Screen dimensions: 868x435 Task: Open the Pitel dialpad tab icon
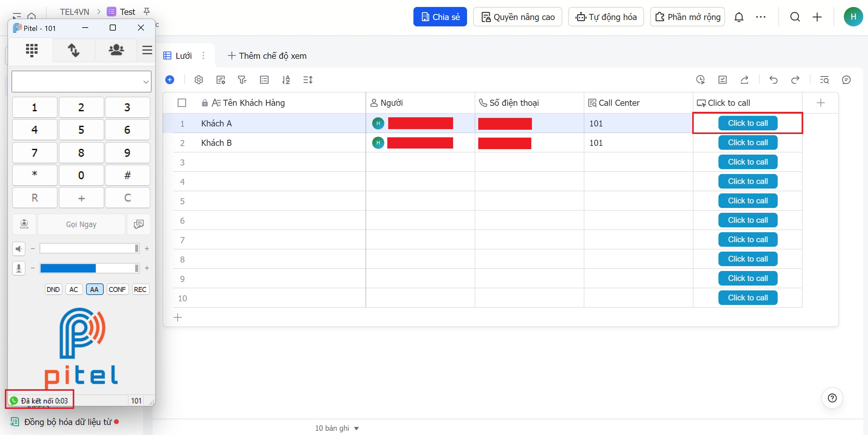(32, 50)
